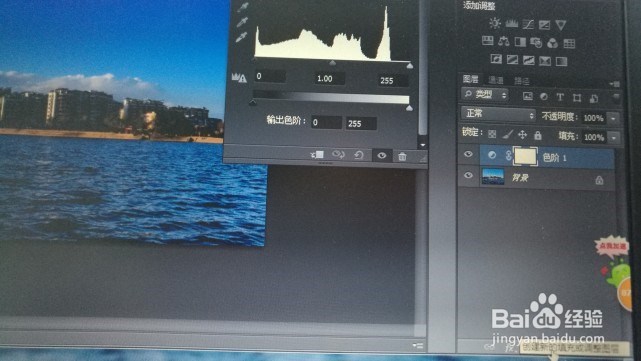
Task: Select the 色阶 1 layer mask thumbnail
Action: point(525,156)
